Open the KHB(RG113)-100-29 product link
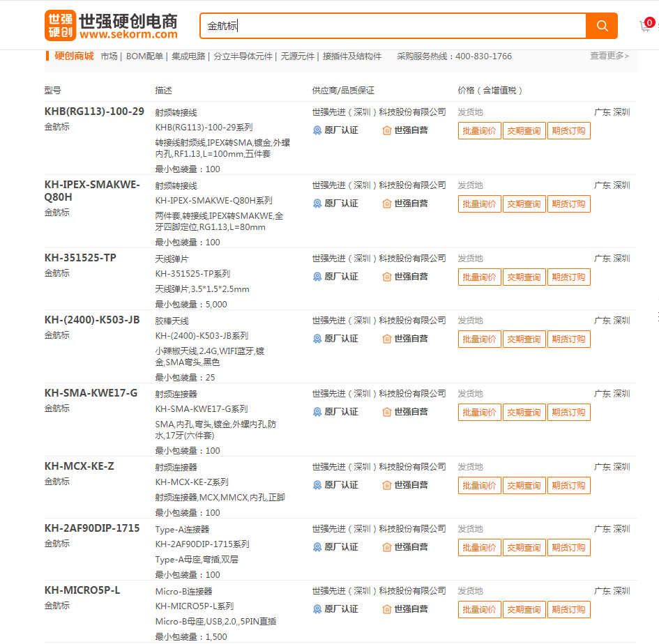The width and height of the screenshot is (659, 644). (94, 112)
